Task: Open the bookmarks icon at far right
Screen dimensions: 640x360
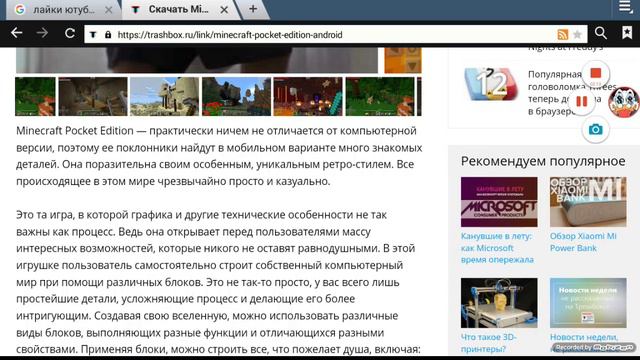Action: click(627, 33)
